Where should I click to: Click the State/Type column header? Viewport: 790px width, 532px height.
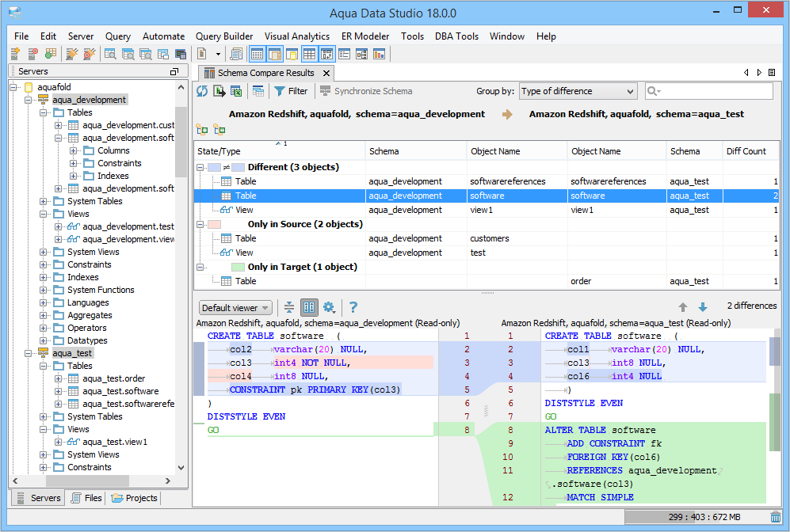click(x=280, y=151)
